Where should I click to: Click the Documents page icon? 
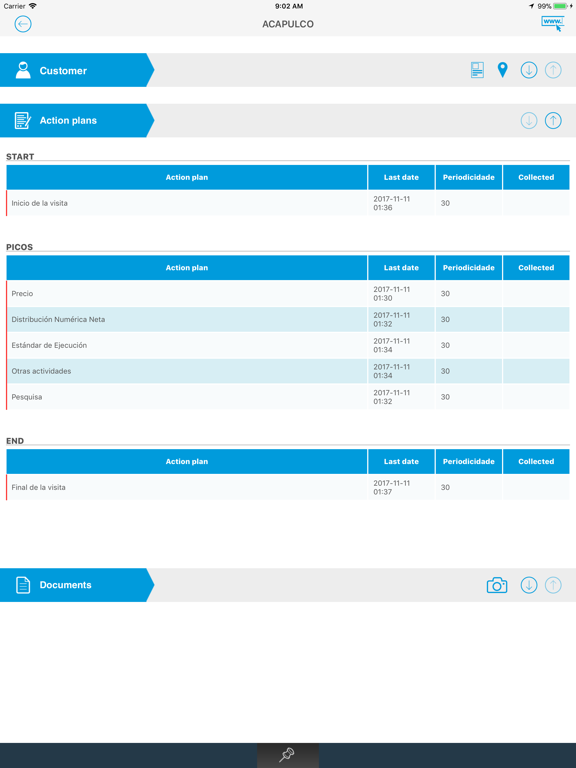[23, 585]
